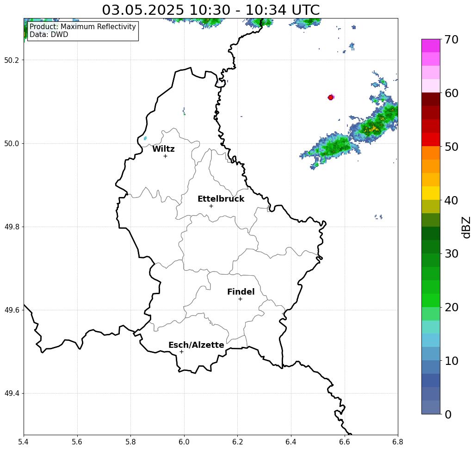
Task: Click the Findel station label
Action: pyautogui.click(x=241, y=292)
